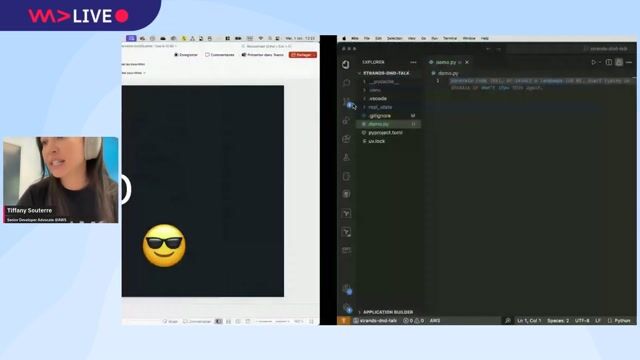
Task: Click the magnifier icon in the status bar
Action: [508, 321]
